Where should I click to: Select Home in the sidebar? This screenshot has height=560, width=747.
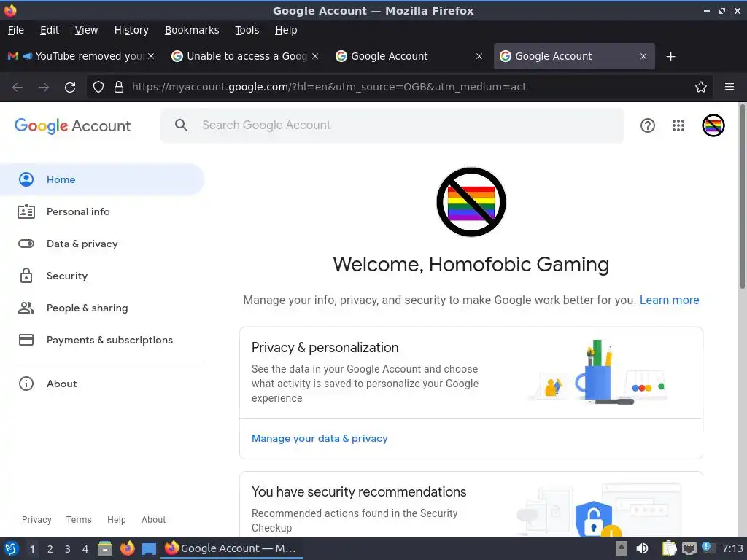click(x=101, y=179)
